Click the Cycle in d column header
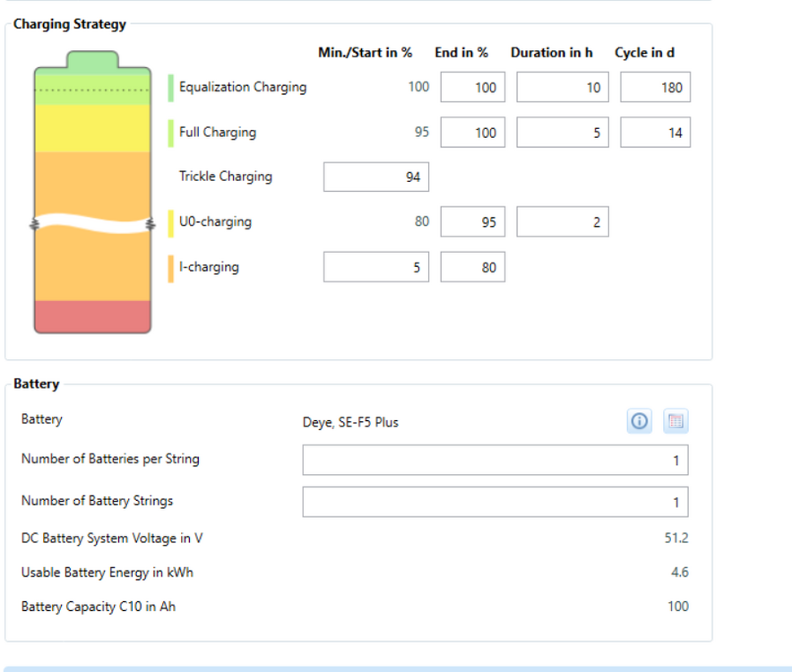Image resolution: width=792 pixels, height=672 pixels. coord(644,53)
